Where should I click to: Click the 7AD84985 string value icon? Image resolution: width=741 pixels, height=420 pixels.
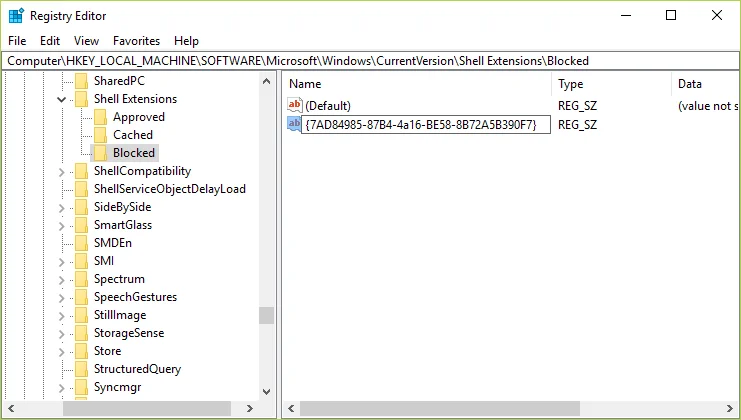(294, 124)
